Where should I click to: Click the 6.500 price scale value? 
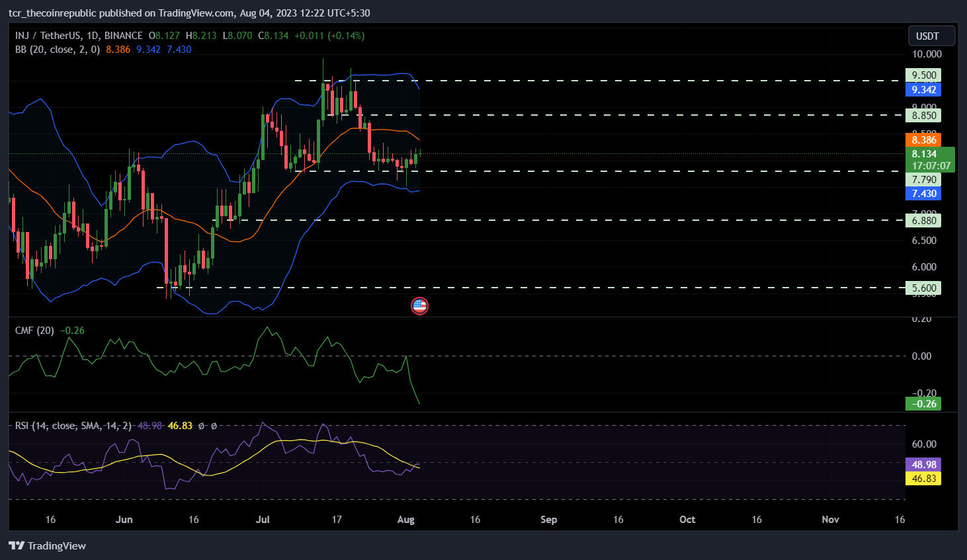(x=924, y=241)
